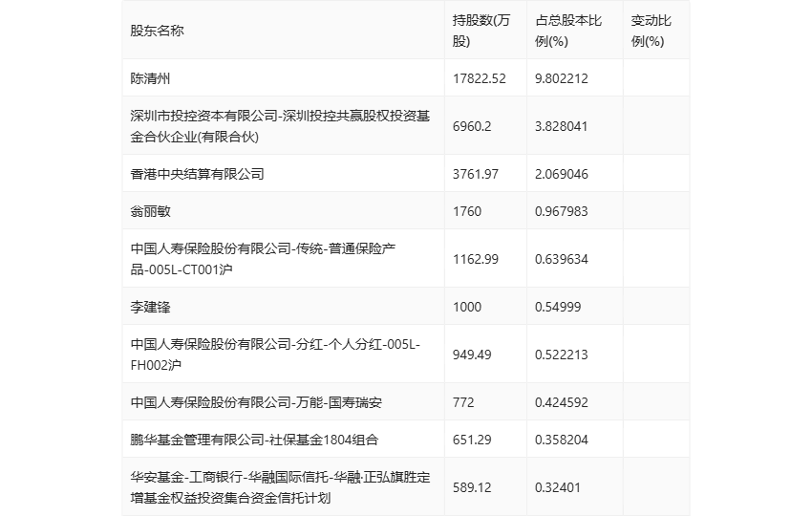The image size is (812, 516).
Task: Click holdings value 17822.52
Action: coord(479,78)
